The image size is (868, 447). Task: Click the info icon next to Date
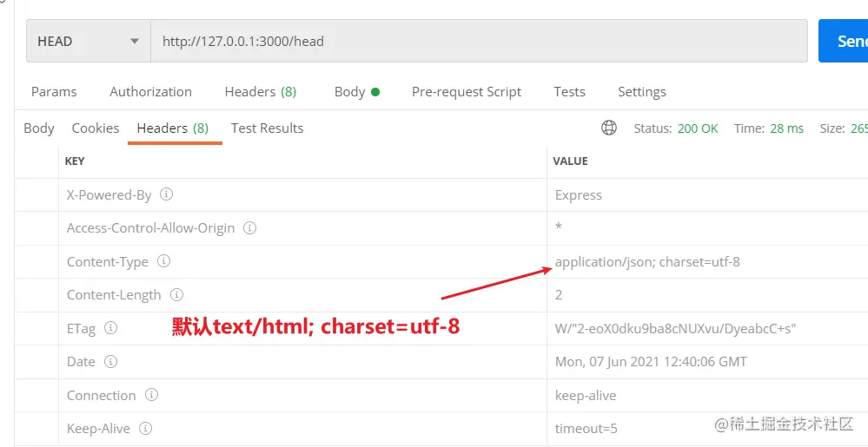pyautogui.click(x=110, y=361)
